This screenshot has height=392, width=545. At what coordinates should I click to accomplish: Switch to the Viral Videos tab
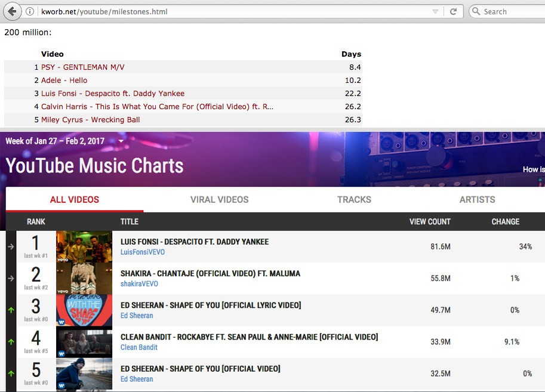(x=219, y=200)
